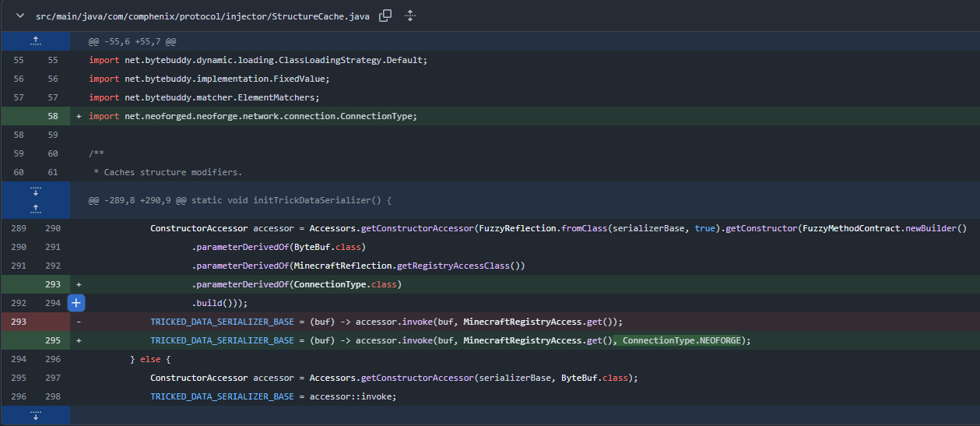This screenshot has width=980, height=426.
Task: Click 'TRICKED_DATA_SERIALIZER_BASE = accessor::invoke;' line
Action: click(273, 396)
